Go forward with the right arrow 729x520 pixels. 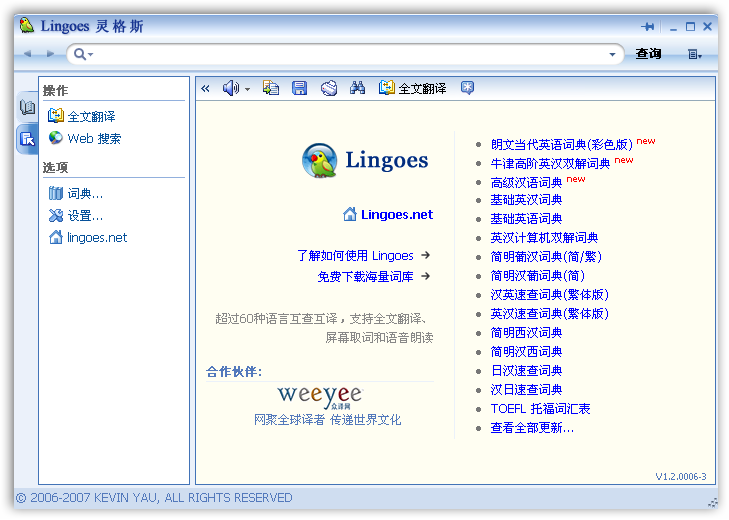click(x=50, y=54)
